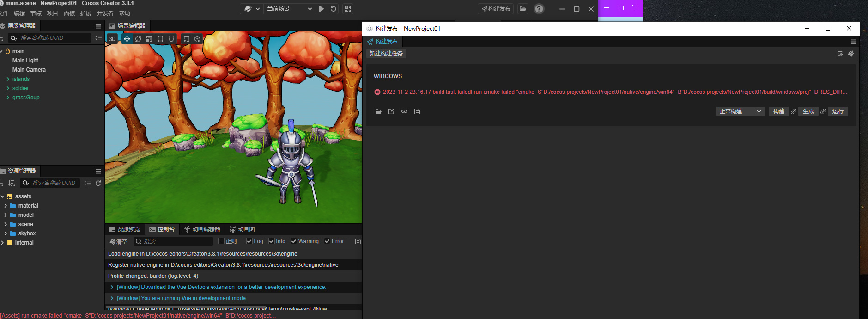Viewport: 868px width, 319px height.
Task: Open assets panel hamburger menu
Action: (98, 171)
